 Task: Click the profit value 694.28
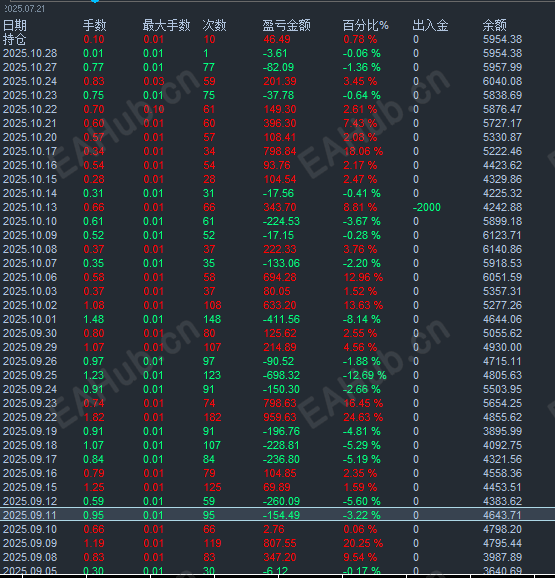coord(280,278)
